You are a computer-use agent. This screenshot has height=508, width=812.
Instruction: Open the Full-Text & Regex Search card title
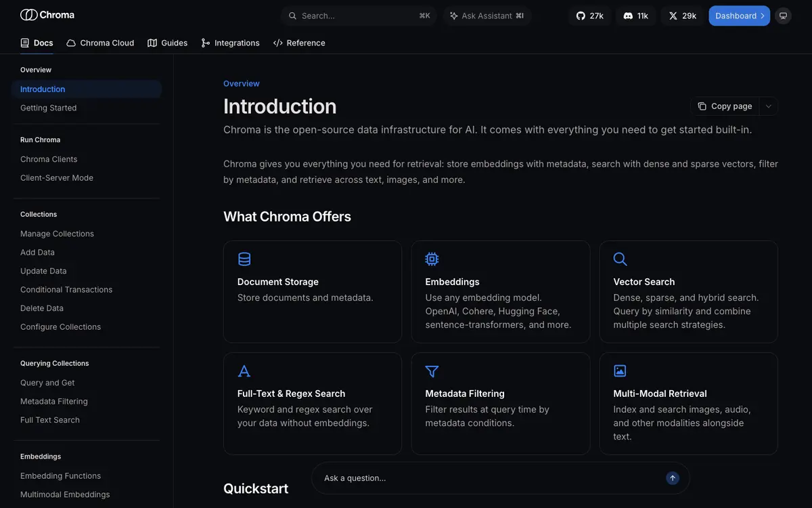point(292,394)
